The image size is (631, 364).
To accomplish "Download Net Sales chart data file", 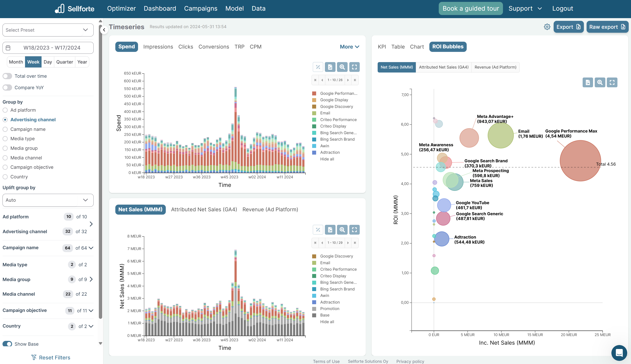I will [x=330, y=229].
